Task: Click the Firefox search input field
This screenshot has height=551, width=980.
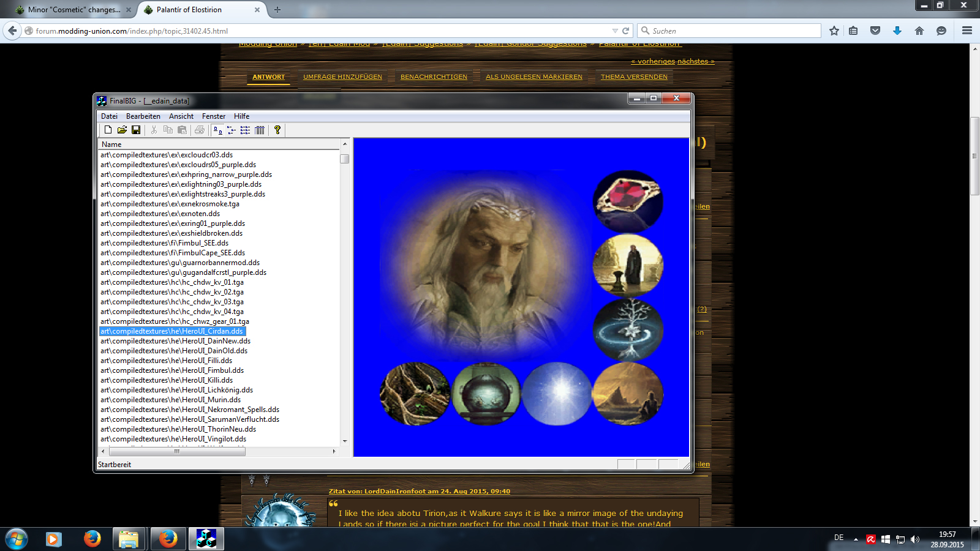Action: click(729, 31)
